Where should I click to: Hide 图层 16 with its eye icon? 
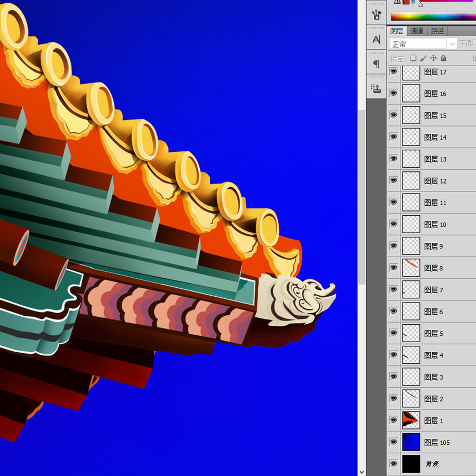point(393,93)
